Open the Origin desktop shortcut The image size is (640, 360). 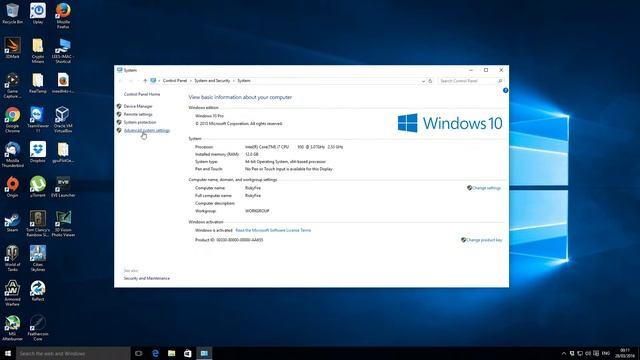[x=12, y=187]
